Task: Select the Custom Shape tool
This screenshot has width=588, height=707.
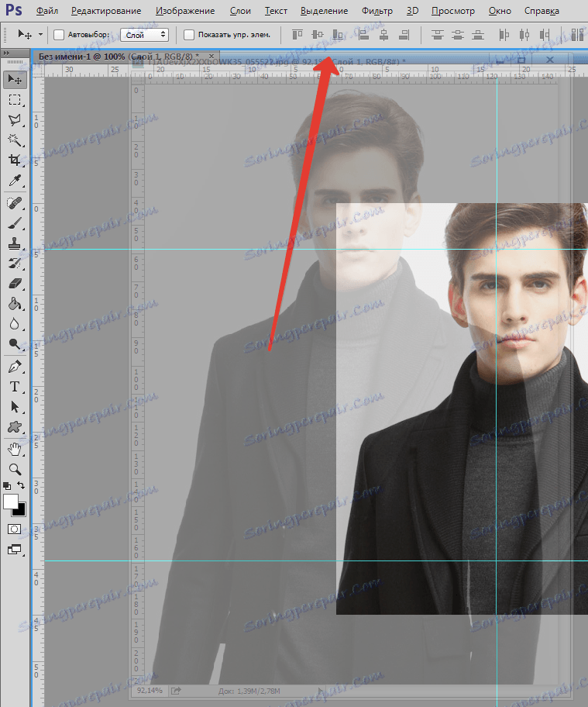Action: pos(15,427)
